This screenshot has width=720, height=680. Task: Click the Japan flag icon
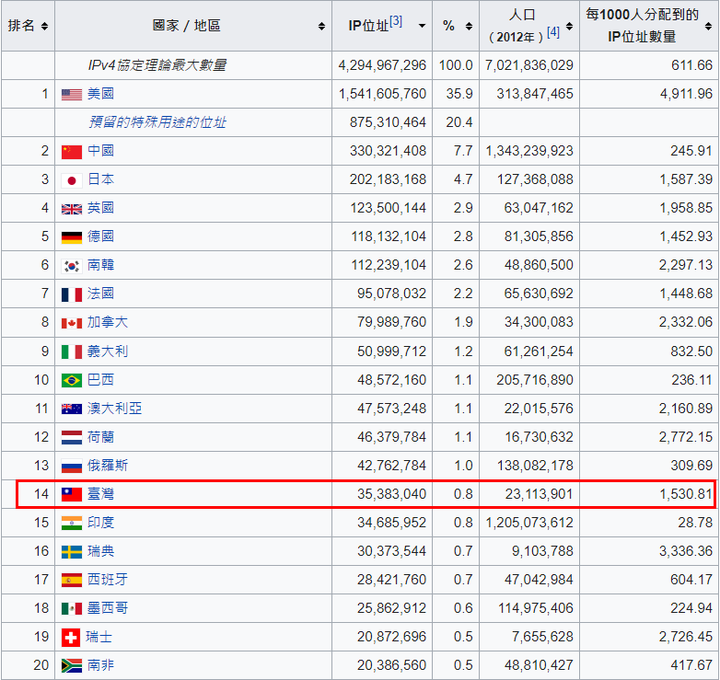tap(72, 180)
